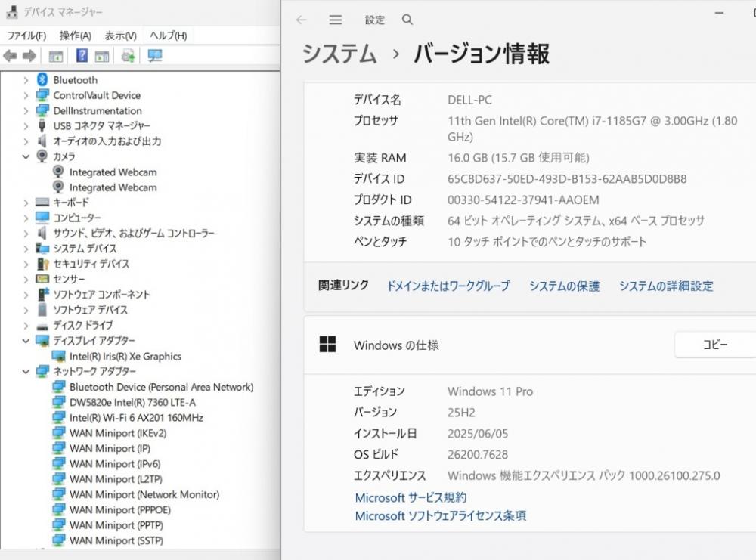Open the ヘルプ(H) menu
This screenshot has height=560, width=756.
(169, 36)
